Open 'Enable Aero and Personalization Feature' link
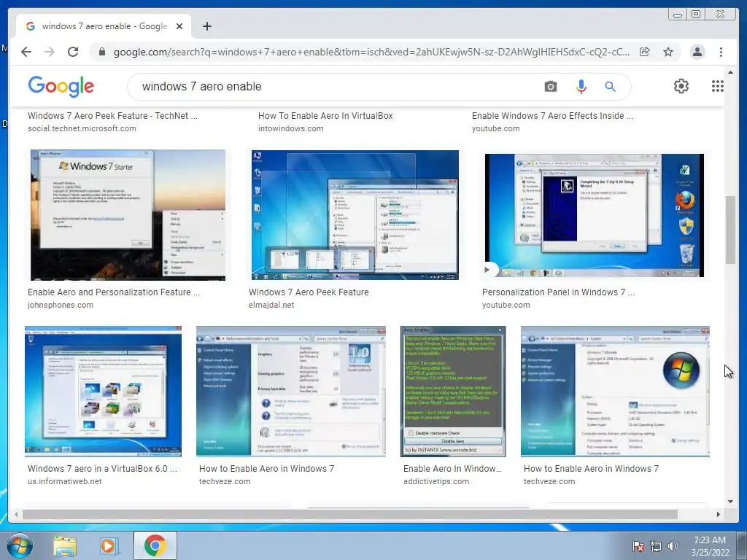 coord(114,292)
